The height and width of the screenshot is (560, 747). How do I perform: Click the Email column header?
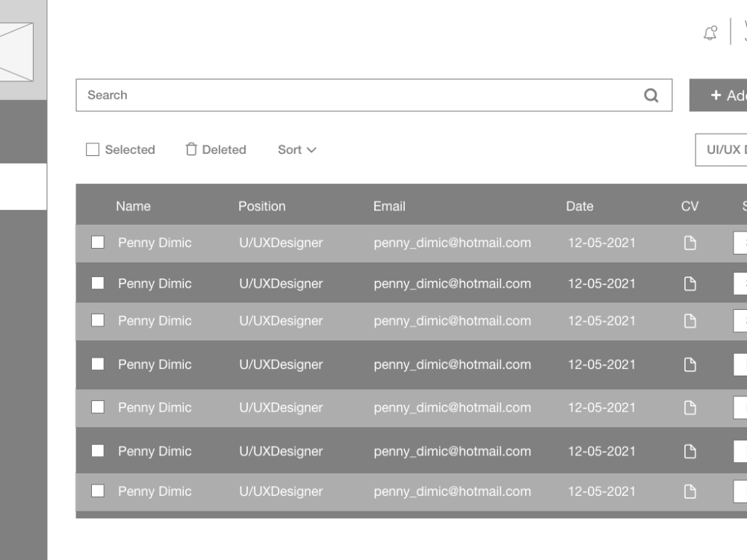click(389, 206)
